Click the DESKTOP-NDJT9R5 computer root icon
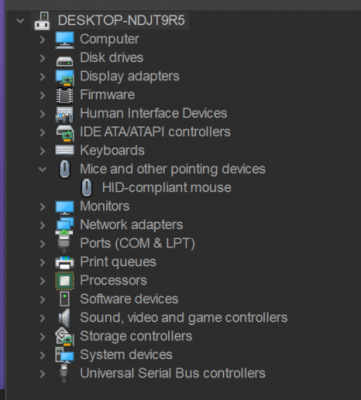 tap(42, 21)
